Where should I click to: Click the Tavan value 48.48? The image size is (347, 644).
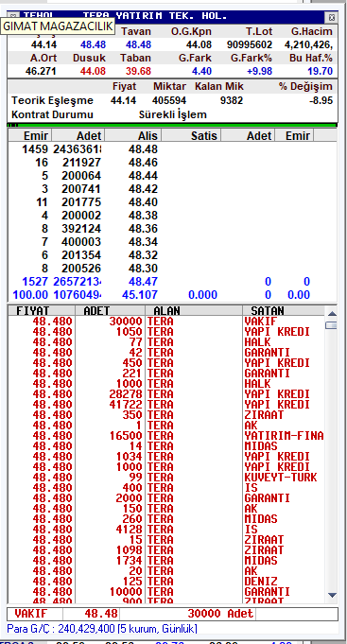(x=138, y=44)
